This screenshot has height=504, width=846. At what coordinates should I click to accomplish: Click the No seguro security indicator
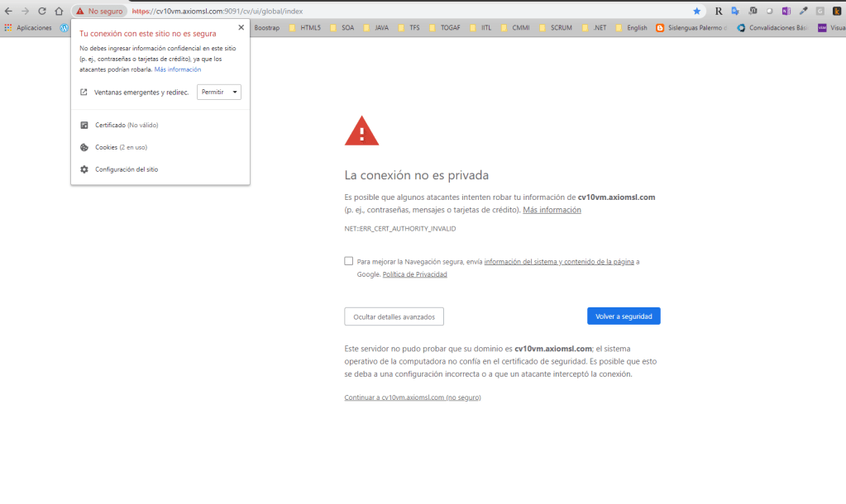(x=99, y=11)
